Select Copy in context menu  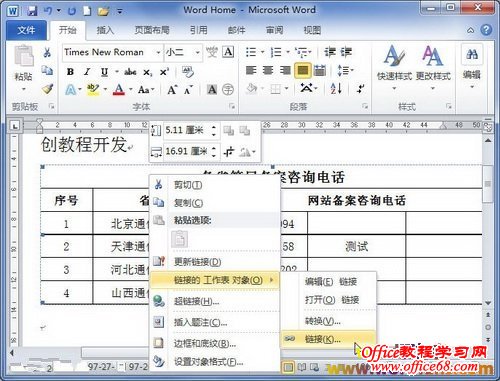click(215, 203)
